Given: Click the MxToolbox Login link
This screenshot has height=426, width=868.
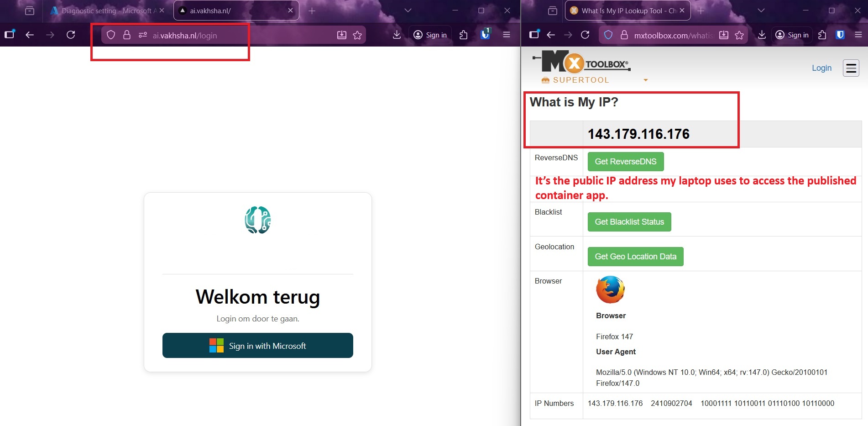Looking at the screenshot, I should 821,68.
